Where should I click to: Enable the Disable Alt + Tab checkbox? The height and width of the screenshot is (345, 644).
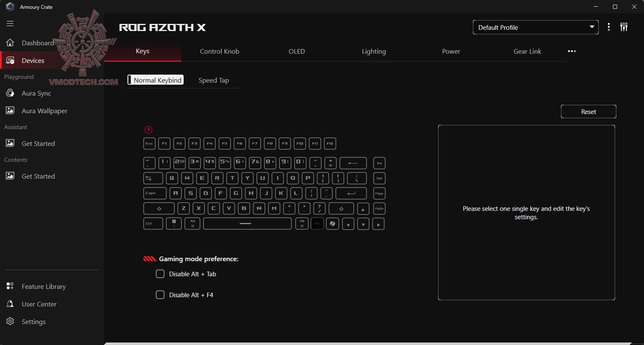click(160, 274)
